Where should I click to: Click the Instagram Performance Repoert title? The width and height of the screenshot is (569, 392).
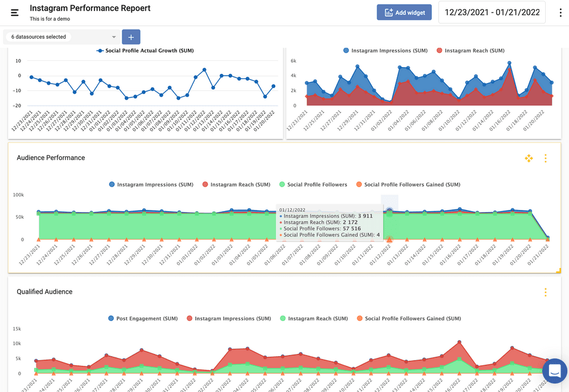point(90,9)
